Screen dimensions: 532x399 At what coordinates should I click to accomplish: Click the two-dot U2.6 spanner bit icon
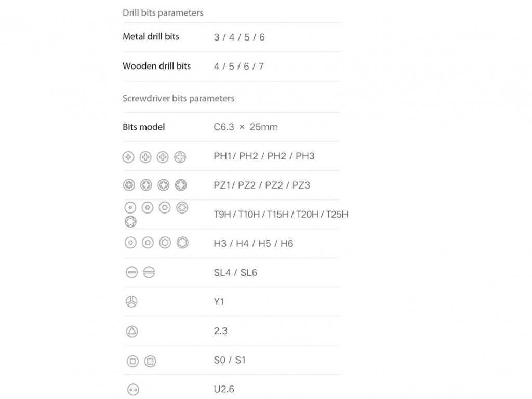pyautogui.click(x=132, y=390)
